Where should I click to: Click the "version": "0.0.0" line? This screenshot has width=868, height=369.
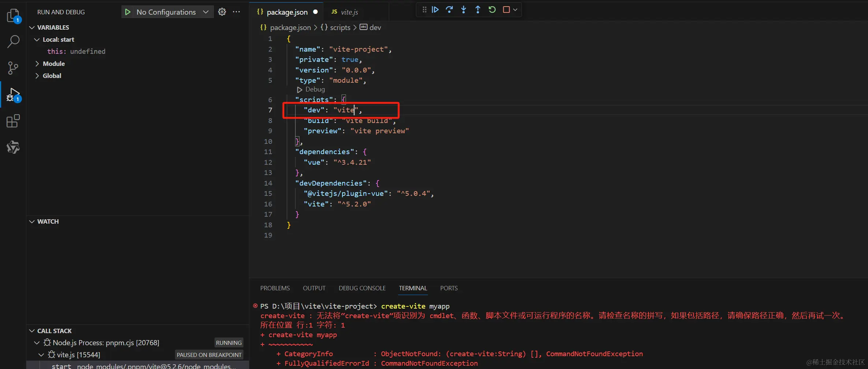[x=335, y=70]
